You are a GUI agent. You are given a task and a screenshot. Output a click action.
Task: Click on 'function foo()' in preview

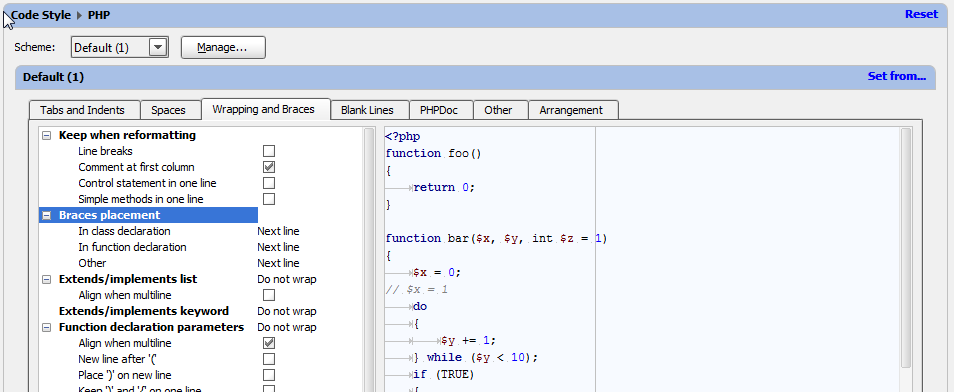pyautogui.click(x=433, y=153)
